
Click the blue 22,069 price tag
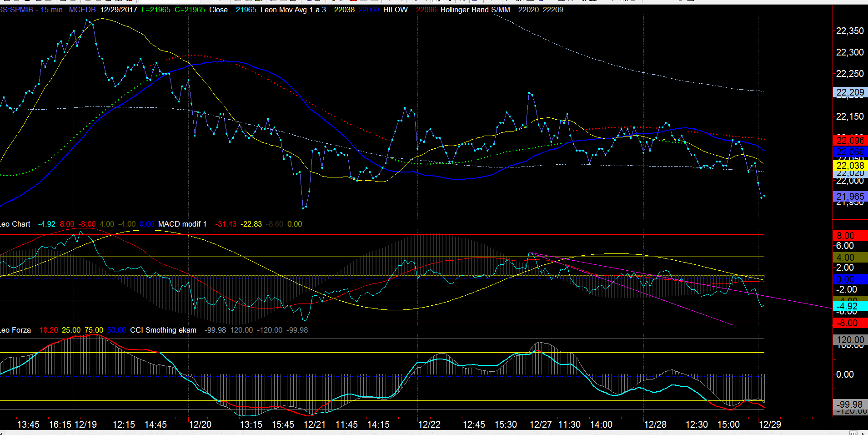click(x=850, y=152)
